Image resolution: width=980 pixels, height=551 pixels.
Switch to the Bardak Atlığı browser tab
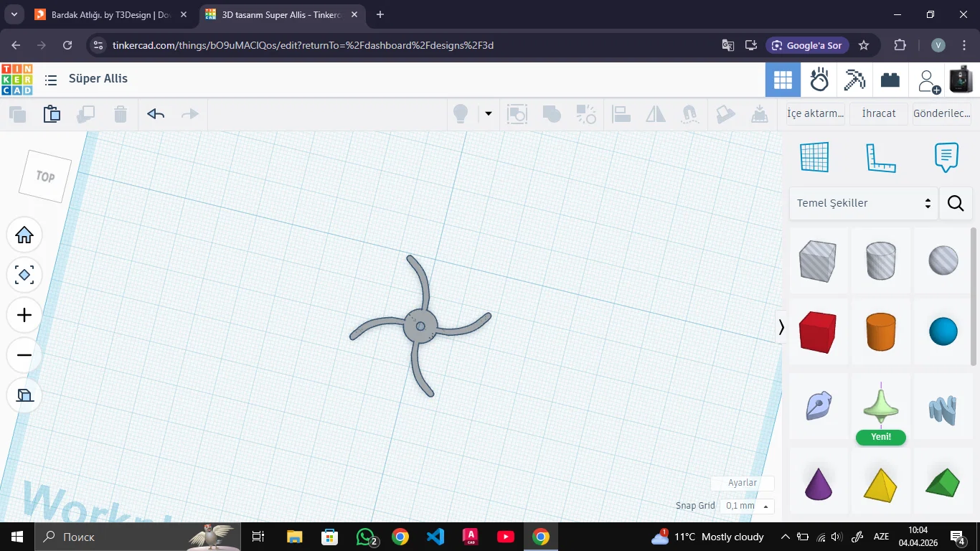point(111,14)
